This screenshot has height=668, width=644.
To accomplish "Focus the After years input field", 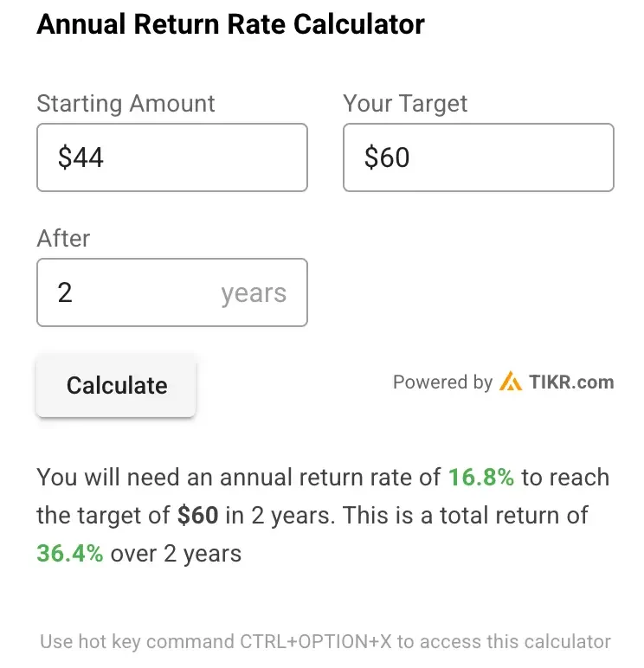I will coord(130,292).
